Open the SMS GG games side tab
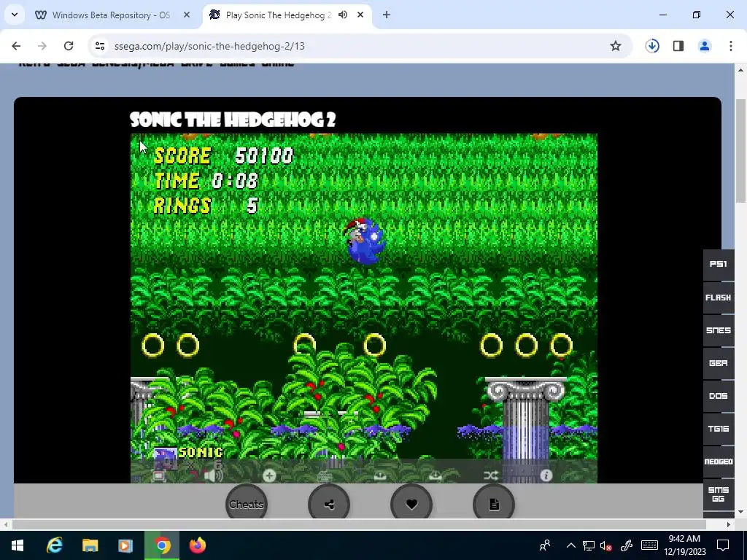747x560 pixels. 719,495
